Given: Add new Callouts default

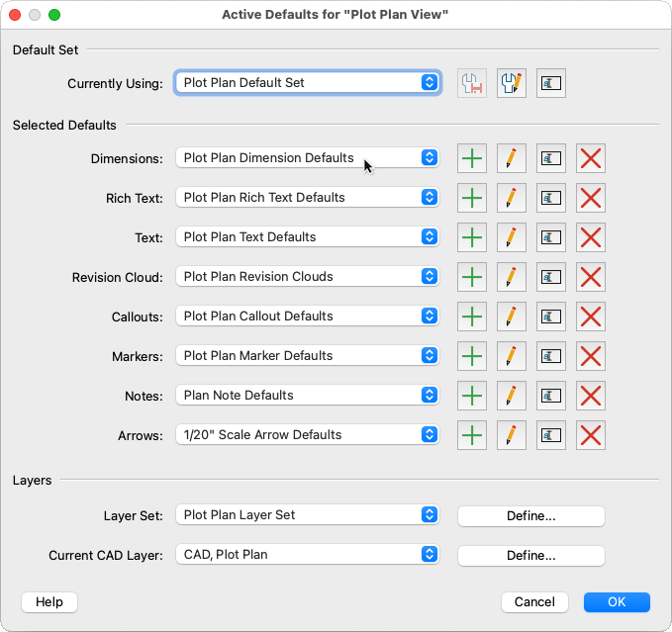Looking at the screenshot, I should click(x=472, y=316).
